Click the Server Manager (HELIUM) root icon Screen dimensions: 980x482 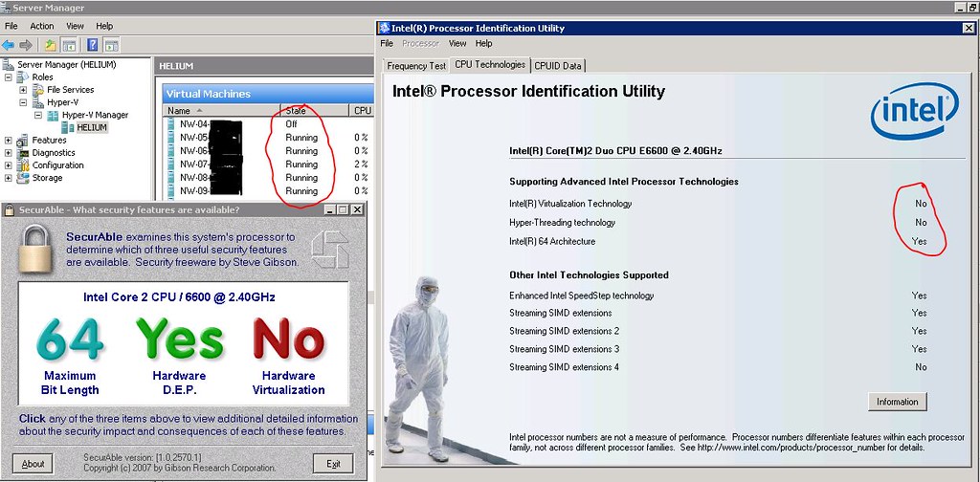pos(9,64)
